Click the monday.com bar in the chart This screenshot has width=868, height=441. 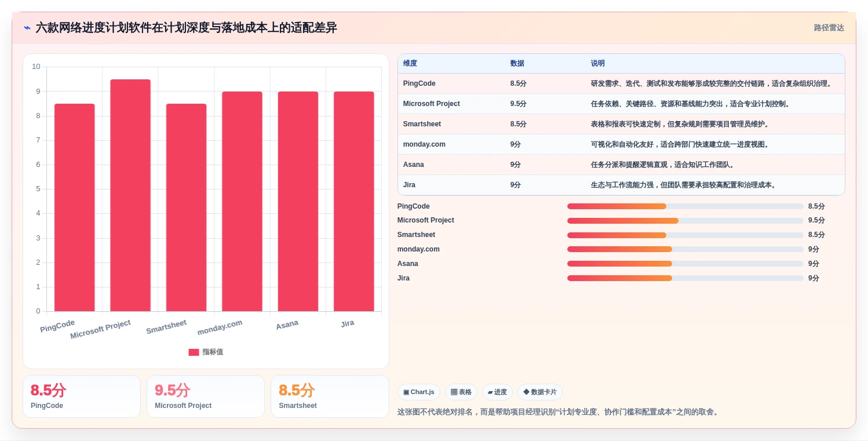242,201
